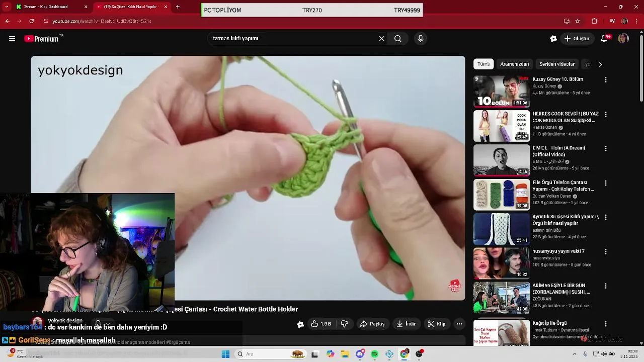Click the search magnifier button
The image size is (644, 362).
coord(398,39)
